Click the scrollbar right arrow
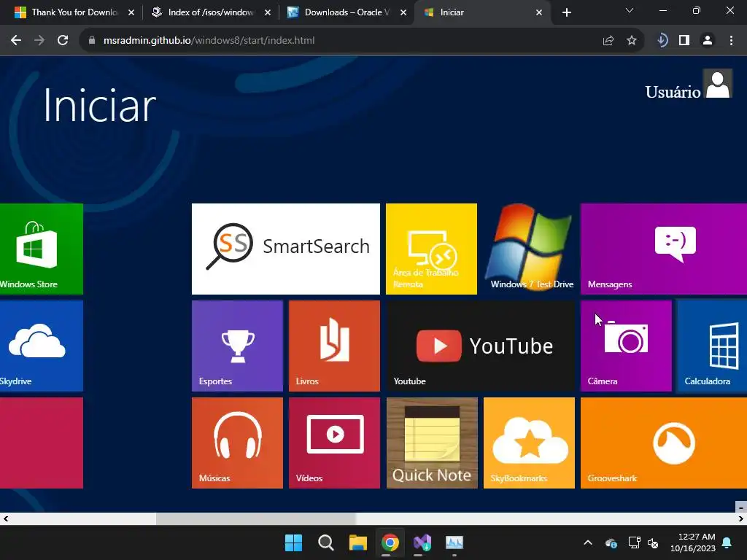The image size is (747, 560). click(741, 519)
